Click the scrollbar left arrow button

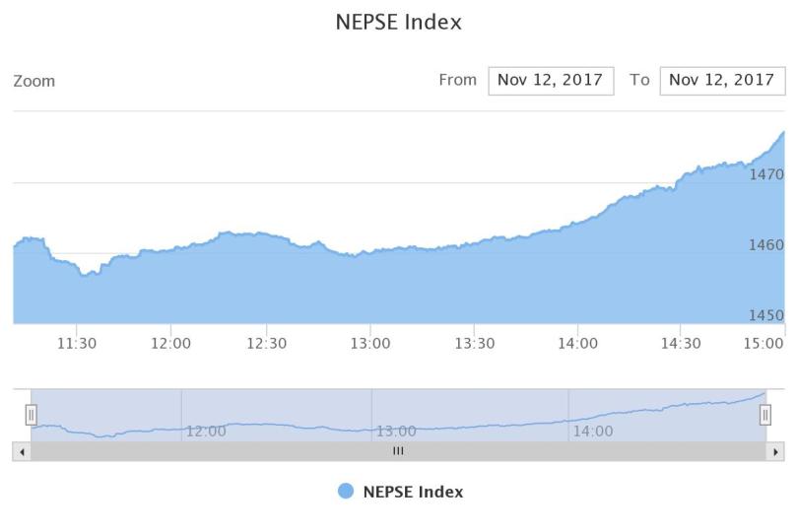tap(22, 451)
